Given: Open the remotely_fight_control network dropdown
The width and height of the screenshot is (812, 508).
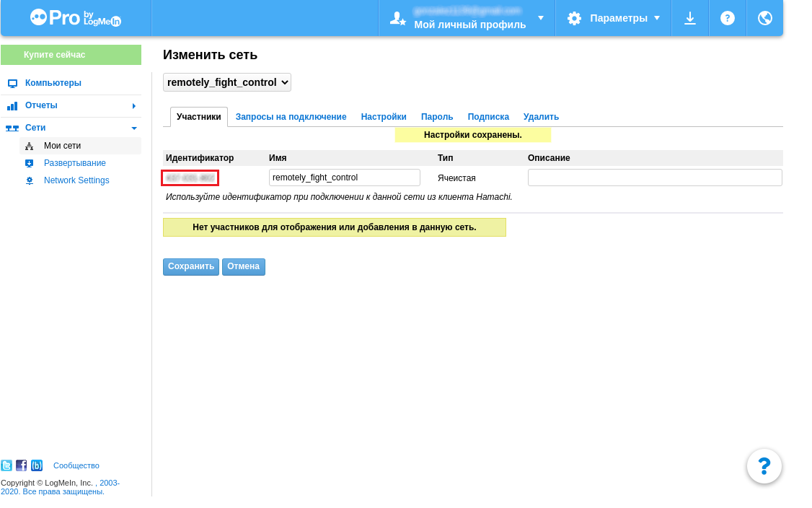Looking at the screenshot, I should [x=227, y=82].
